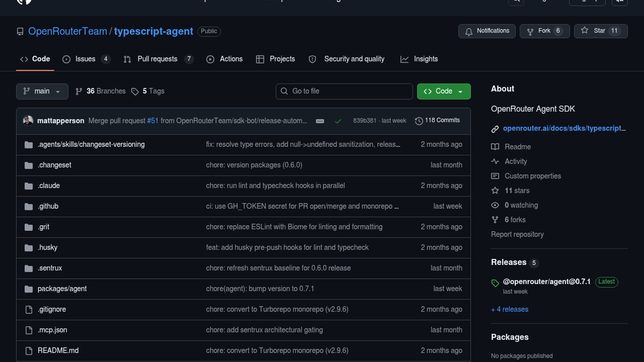
Task: Click the .claude folder icon
Action: tap(29, 186)
